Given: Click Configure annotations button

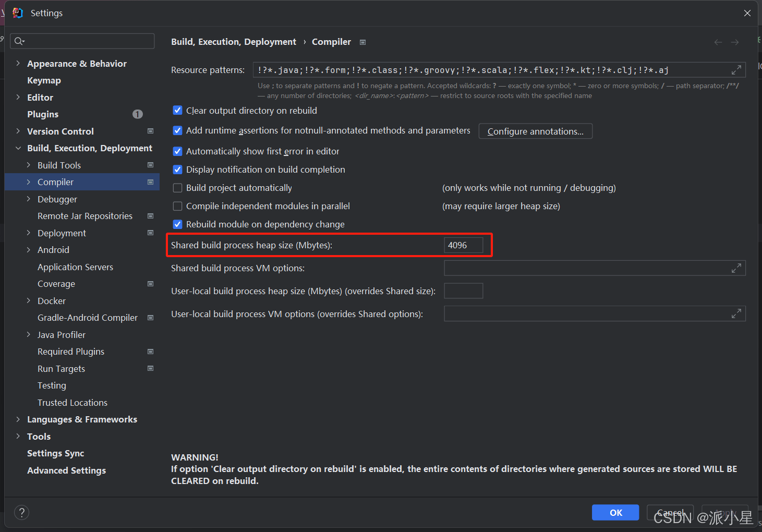Looking at the screenshot, I should click(x=536, y=131).
